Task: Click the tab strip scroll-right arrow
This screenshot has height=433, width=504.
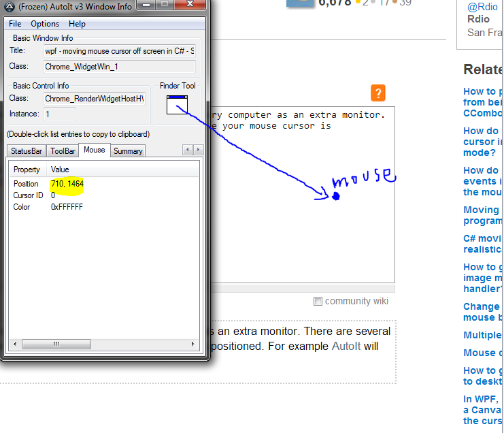Action: coord(199,150)
